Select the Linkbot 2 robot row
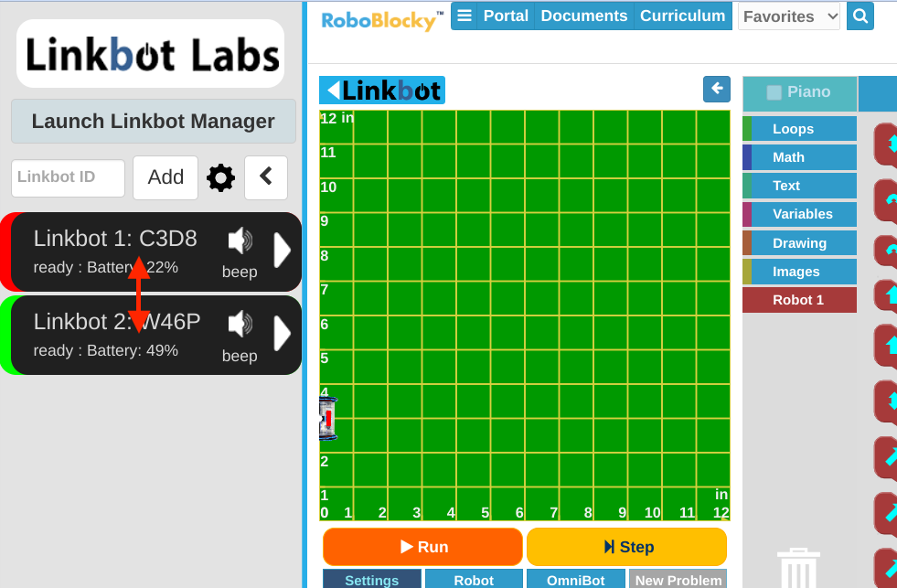The height and width of the screenshot is (588, 897). (151, 336)
